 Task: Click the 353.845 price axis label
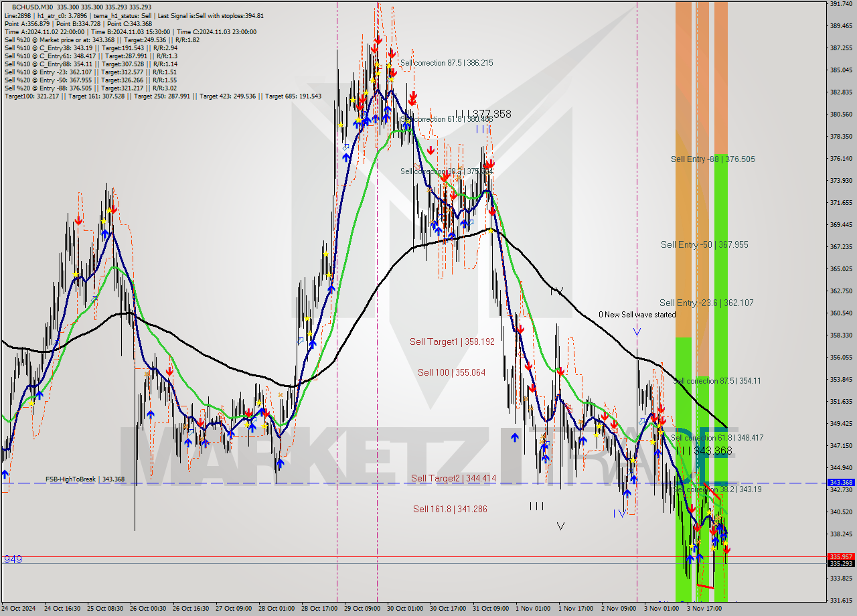(x=841, y=380)
